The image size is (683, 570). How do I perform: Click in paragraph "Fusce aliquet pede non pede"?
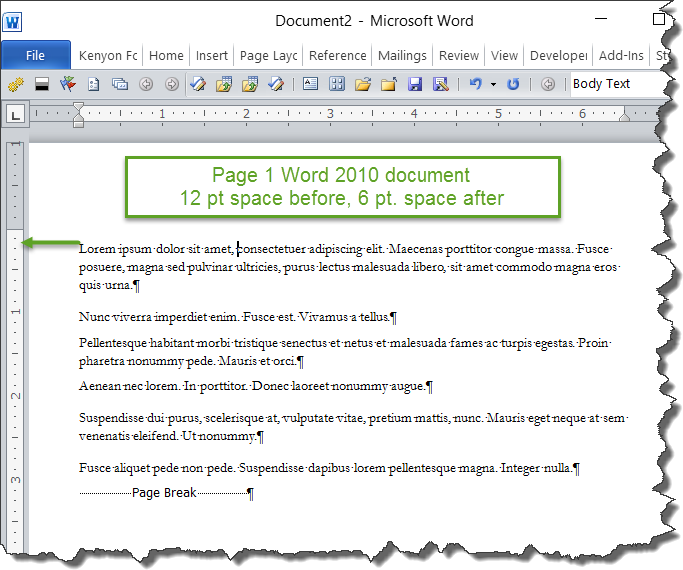tap(329, 468)
